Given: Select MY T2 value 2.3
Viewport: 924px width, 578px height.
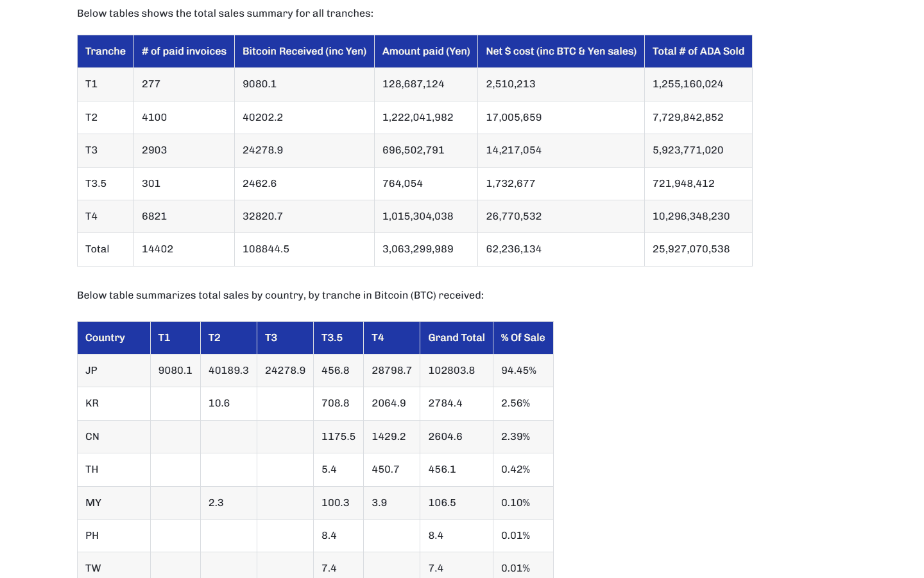Looking at the screenshot, I should click(216, 503).
